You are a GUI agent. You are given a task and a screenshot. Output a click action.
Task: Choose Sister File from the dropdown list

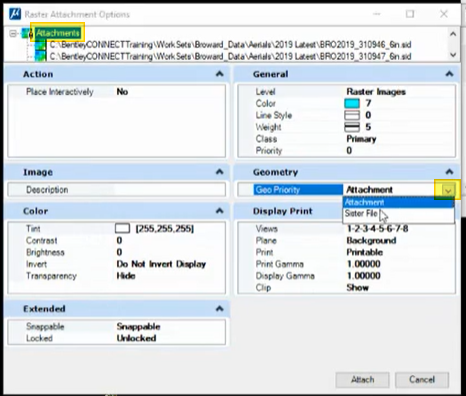(x=398, y=214)
